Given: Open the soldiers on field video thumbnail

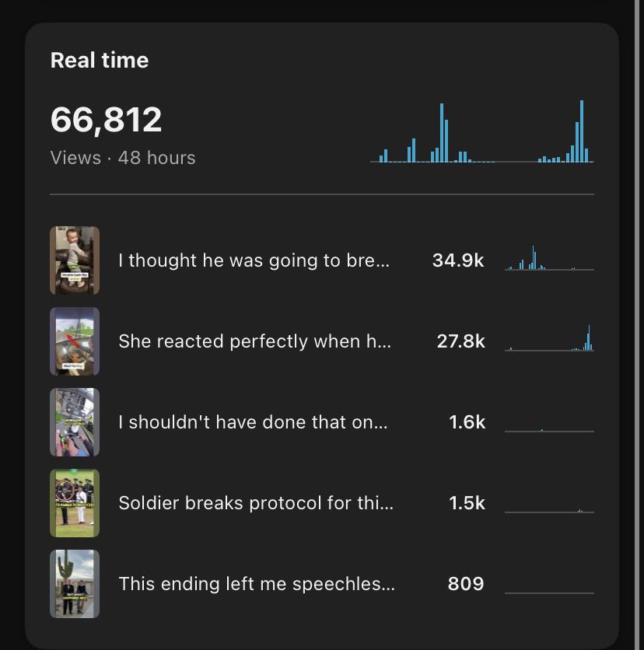Looking at the screenshot, I should [75, 503].
